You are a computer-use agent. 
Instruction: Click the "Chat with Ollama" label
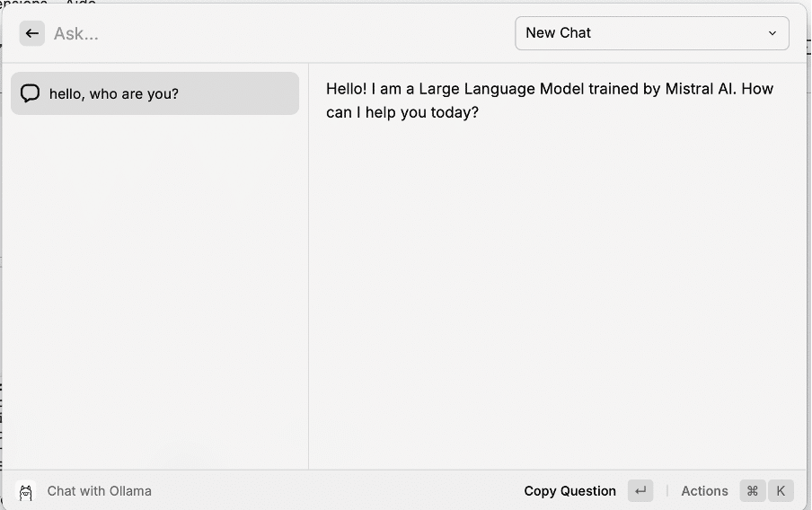tap(99, 491)
